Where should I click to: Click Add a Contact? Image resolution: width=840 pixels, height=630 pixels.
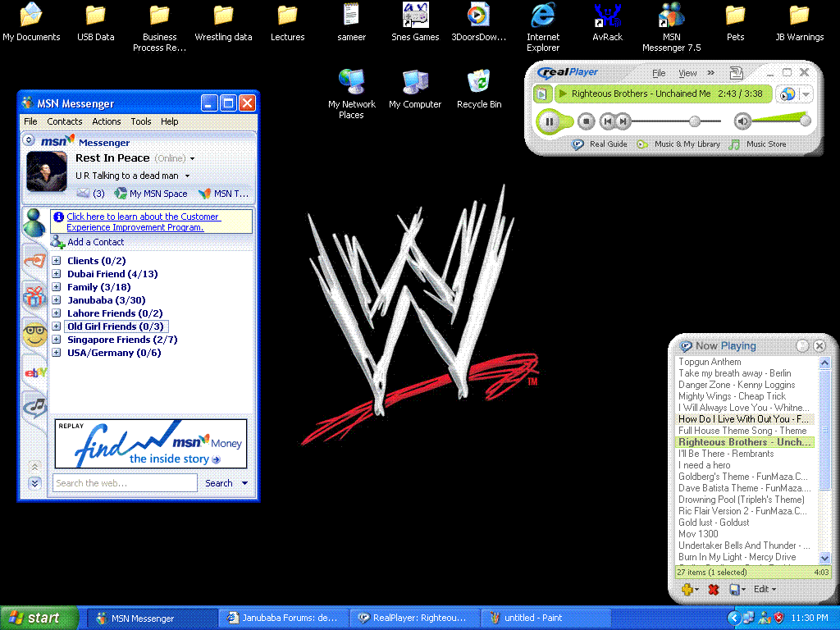[87, 242]
